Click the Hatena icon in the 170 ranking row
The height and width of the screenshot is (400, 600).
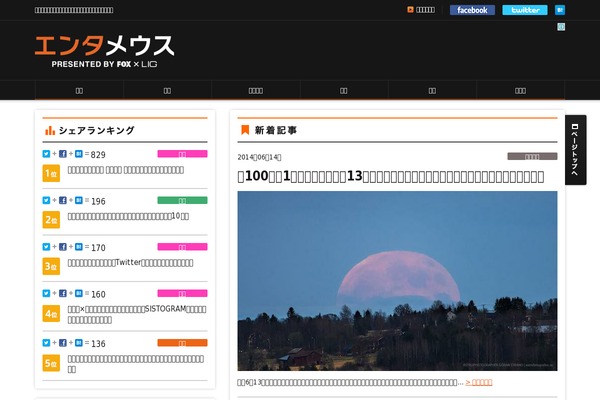pyautogui.click(x=79, y=247)
